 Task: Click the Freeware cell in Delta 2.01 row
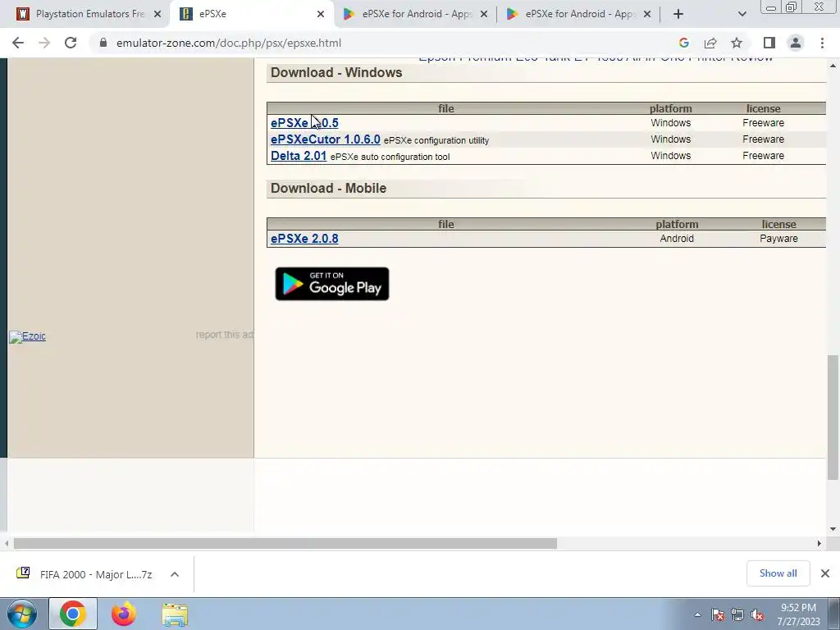click(x=764, y=155)
